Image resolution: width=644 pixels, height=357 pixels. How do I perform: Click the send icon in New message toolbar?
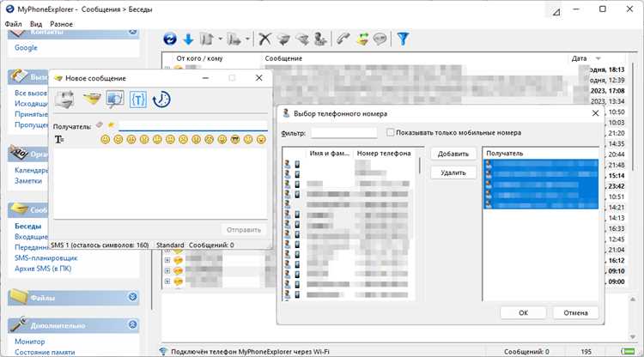click(65, 100)
